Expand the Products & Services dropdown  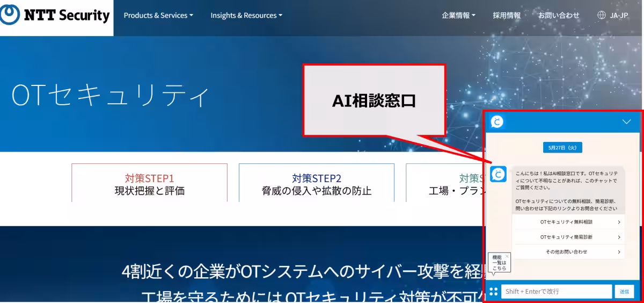click(x=158, y=16)
